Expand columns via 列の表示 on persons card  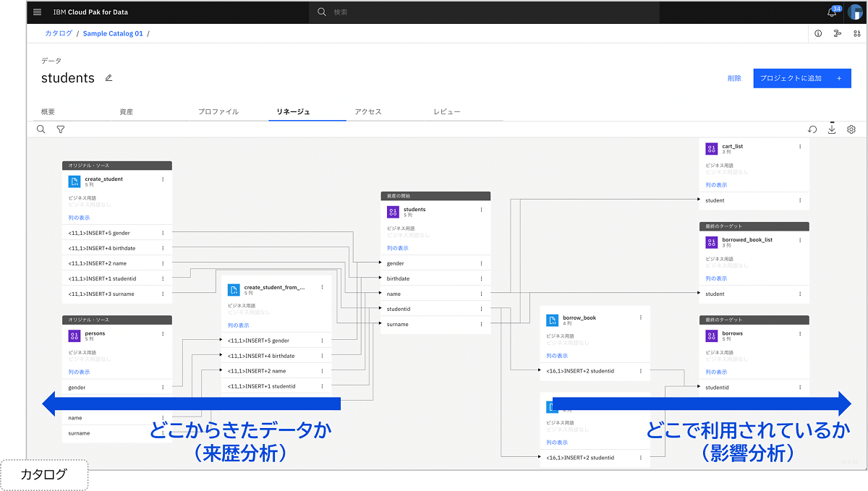pyautogui.click(x=80, y=372)
